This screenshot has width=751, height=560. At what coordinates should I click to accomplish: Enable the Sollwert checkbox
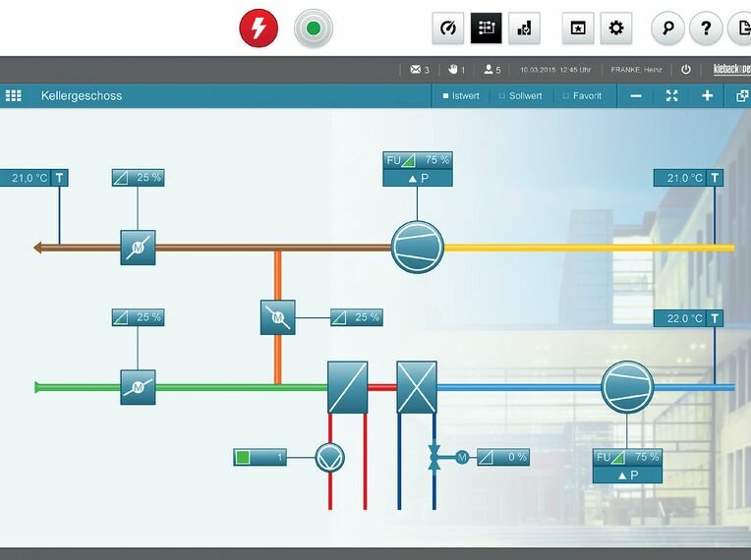point(520,95)
